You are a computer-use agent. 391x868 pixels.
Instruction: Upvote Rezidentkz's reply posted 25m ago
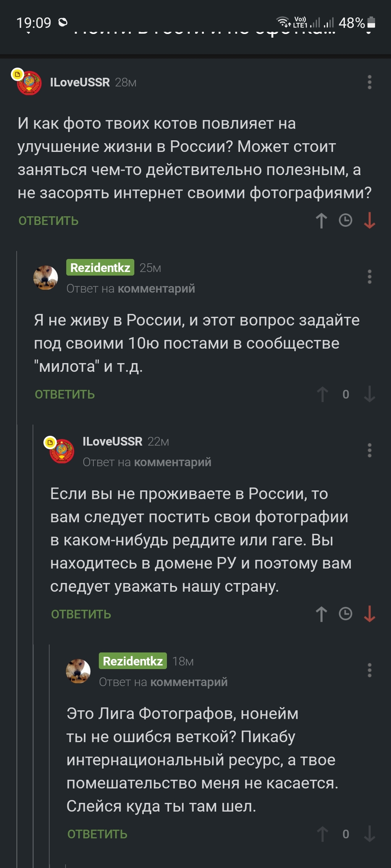[322, 394]
